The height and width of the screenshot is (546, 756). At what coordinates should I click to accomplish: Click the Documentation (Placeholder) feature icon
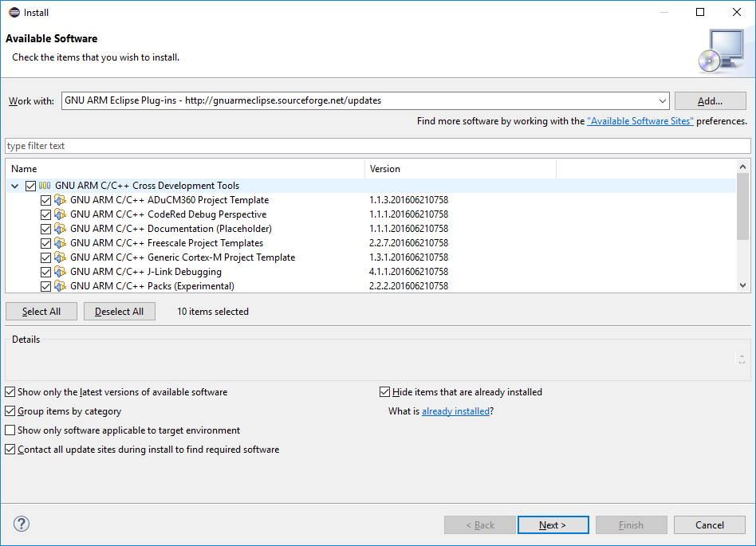[x=60, y=229]
